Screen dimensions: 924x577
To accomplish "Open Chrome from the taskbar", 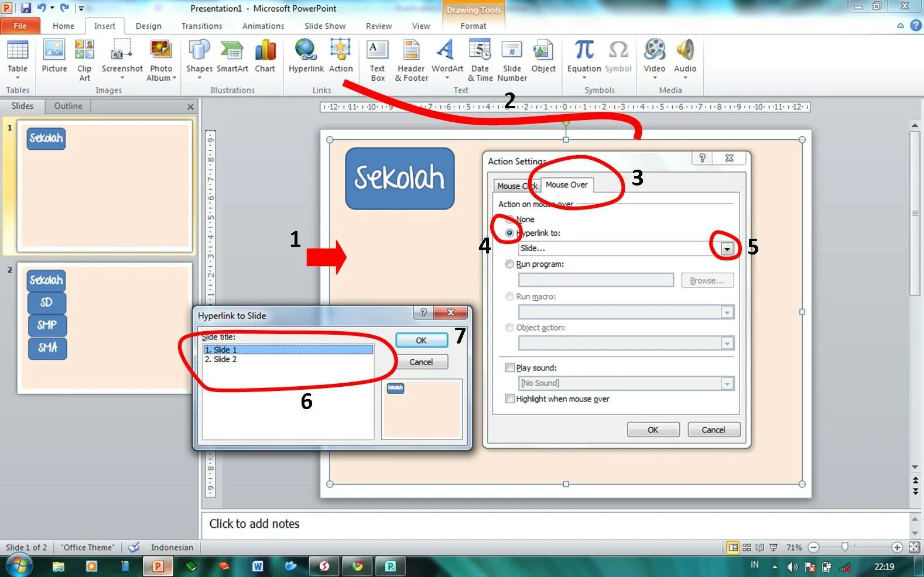I will point(357,566).
